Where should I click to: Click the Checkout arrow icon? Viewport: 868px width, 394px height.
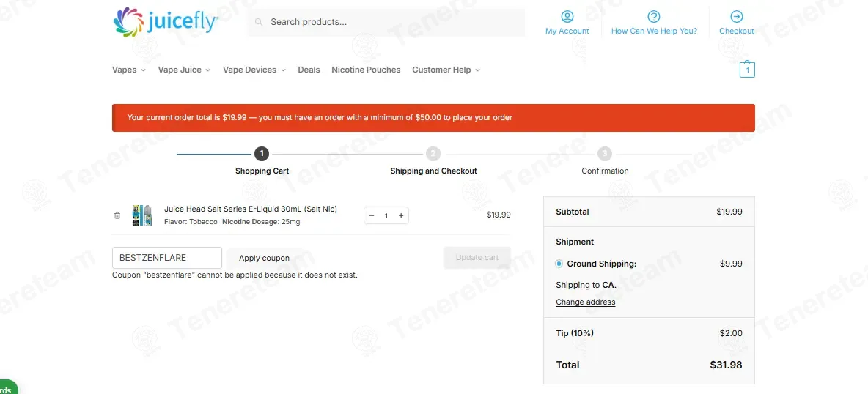(736, 16)
